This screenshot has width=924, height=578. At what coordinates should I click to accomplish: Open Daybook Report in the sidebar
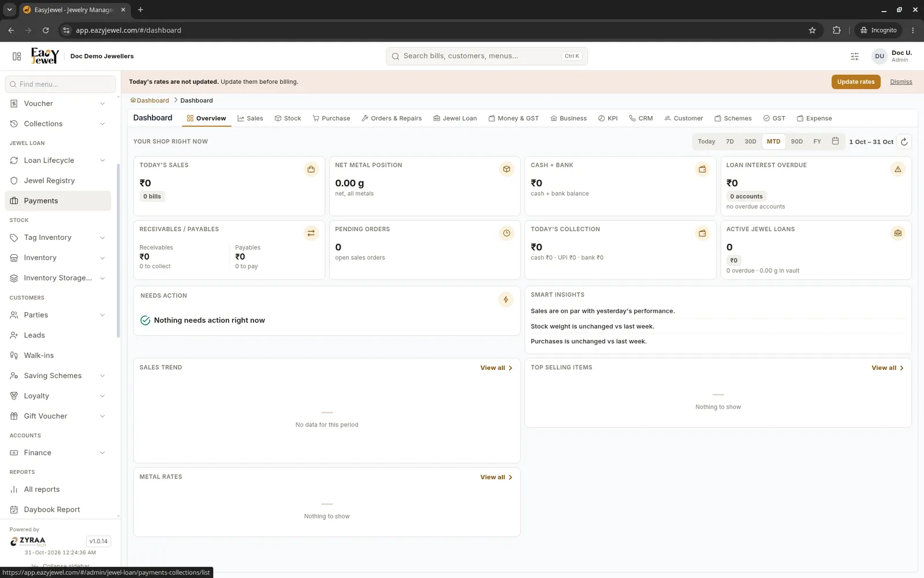[58, 510]
